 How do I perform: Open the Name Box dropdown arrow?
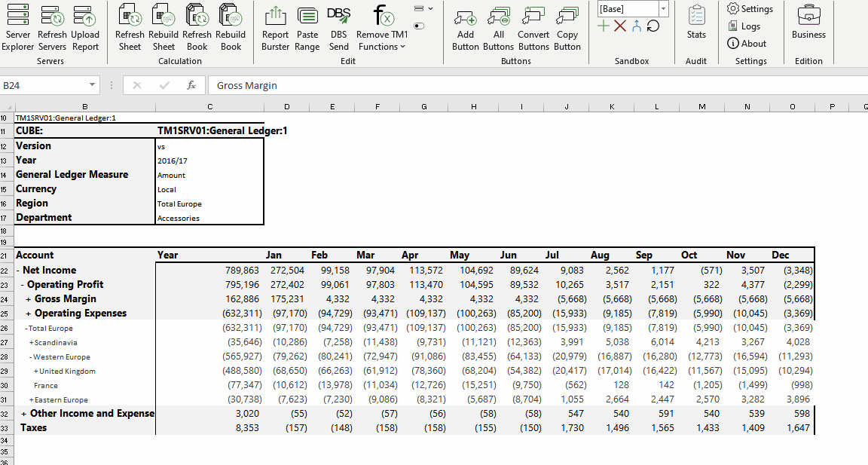click(x=92, y=86)
